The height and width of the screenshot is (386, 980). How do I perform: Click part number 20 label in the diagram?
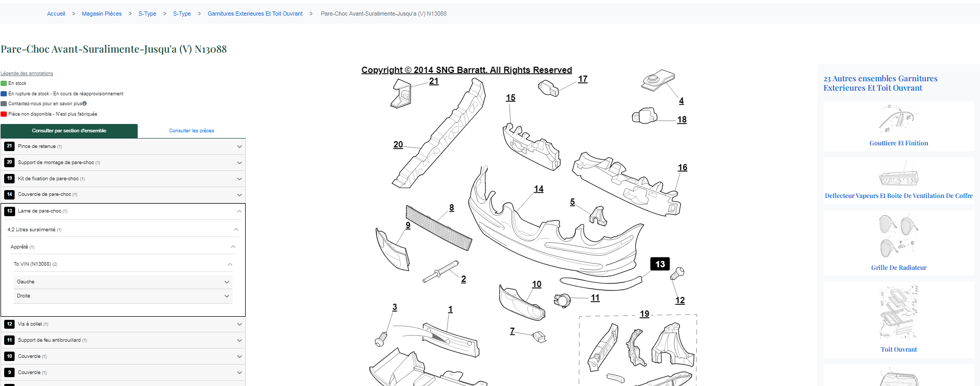[398, 145]
